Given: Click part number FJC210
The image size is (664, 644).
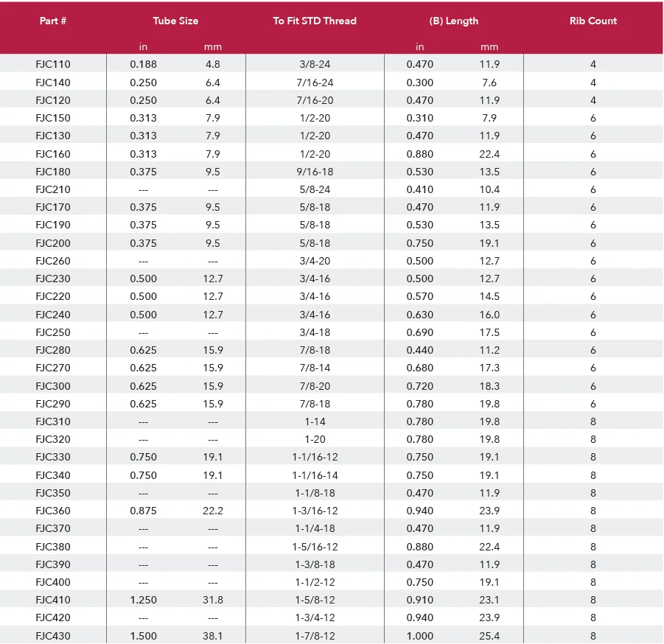Looking at the screenshot, I should [53, 189].
